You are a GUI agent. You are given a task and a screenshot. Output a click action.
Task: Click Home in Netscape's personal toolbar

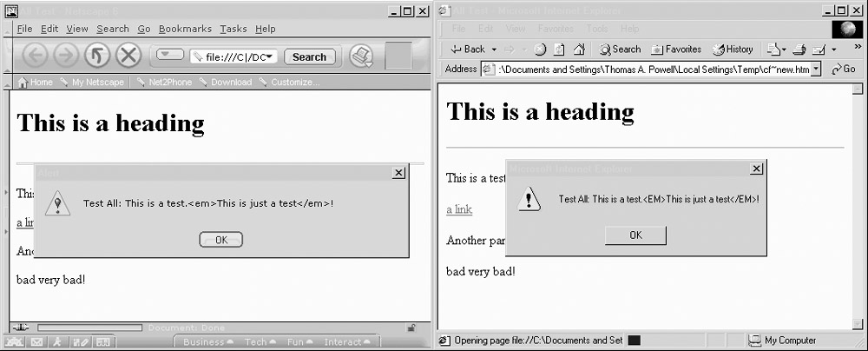[x=36, y=83]
